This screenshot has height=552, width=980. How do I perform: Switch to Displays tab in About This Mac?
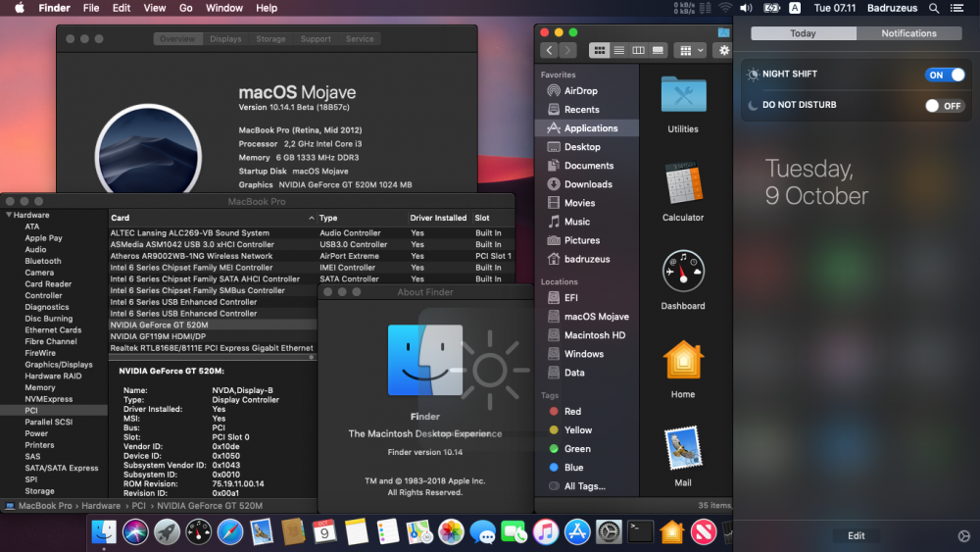point(225,39)
